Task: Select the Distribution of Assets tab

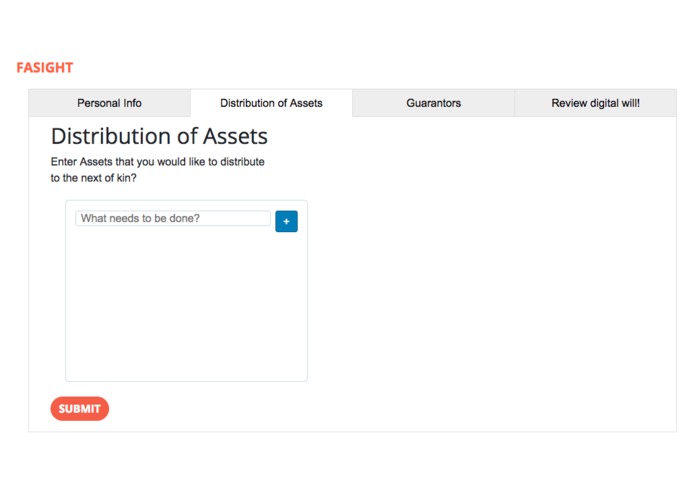Action: click(271, 103)
